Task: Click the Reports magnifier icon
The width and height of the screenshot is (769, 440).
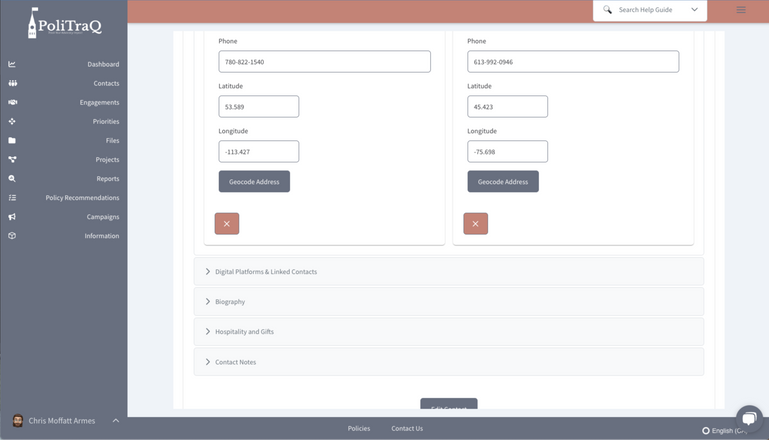Action: [x=12, y=179]
